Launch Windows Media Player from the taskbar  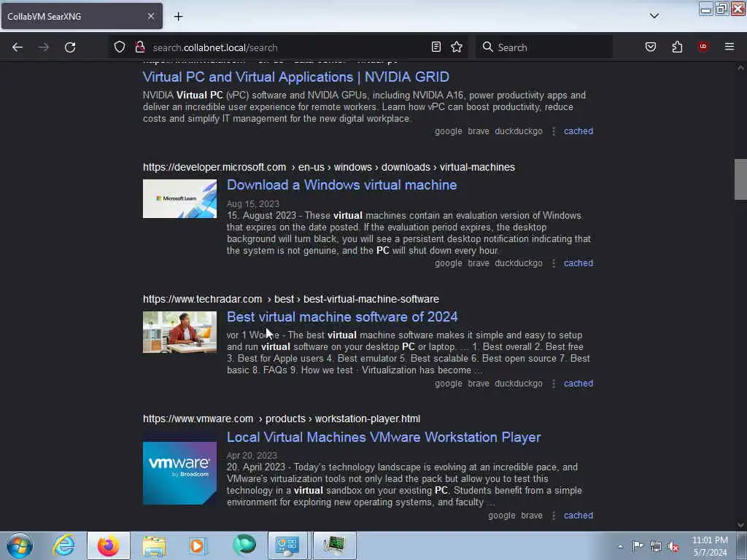point(197,545)
